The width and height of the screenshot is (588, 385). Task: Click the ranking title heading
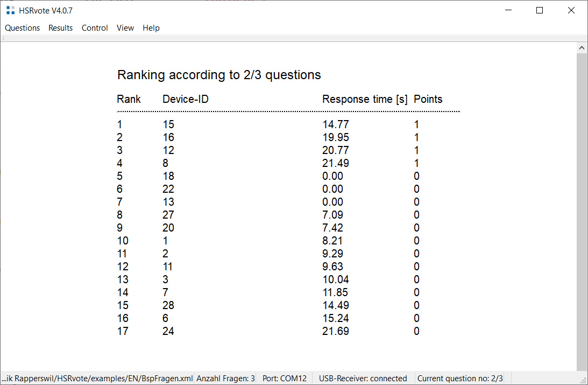pos(219,75)
